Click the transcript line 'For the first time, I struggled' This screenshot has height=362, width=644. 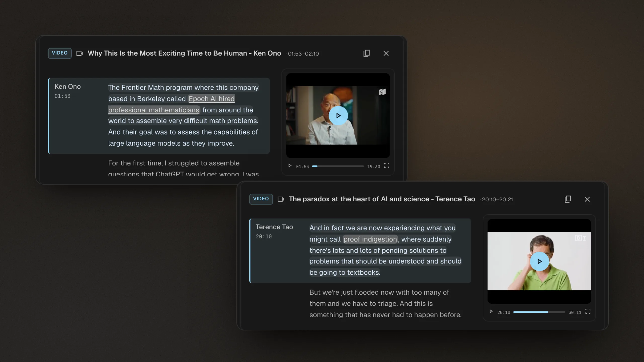(x=174, y=163)
